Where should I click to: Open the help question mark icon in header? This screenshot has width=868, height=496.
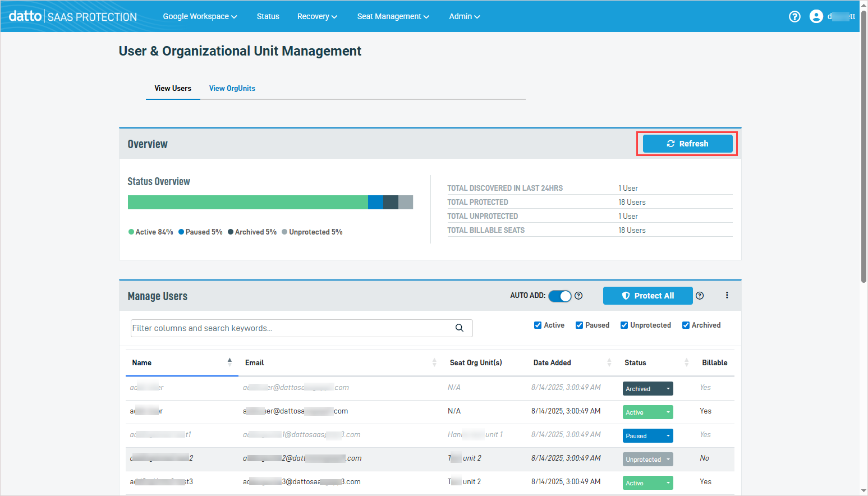tap(794, 16)
